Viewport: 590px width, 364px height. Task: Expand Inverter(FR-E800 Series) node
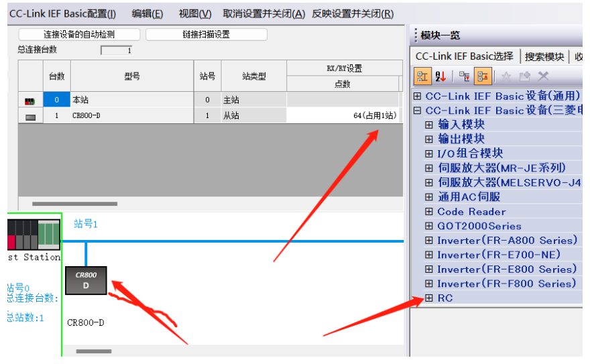point(429,269)
